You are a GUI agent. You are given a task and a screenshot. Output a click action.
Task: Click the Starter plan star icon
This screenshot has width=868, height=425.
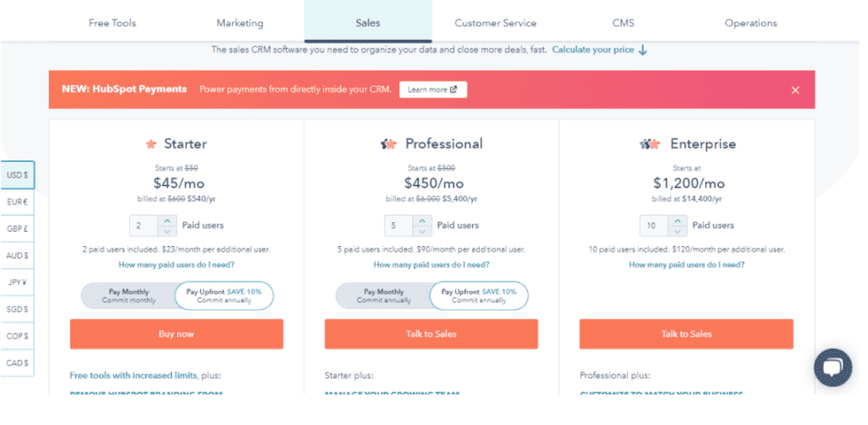(x=151, y=144)
